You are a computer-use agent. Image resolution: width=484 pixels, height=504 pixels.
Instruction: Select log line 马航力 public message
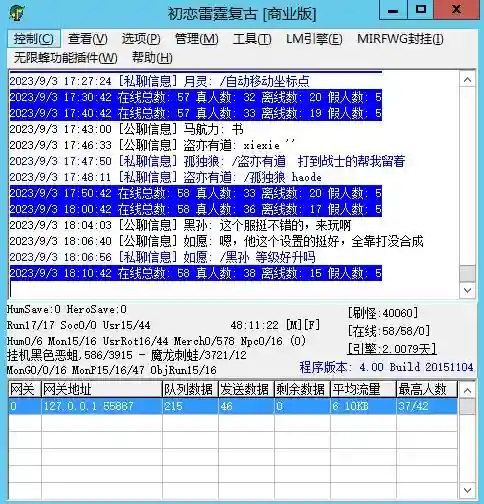(x=127, y=129)
